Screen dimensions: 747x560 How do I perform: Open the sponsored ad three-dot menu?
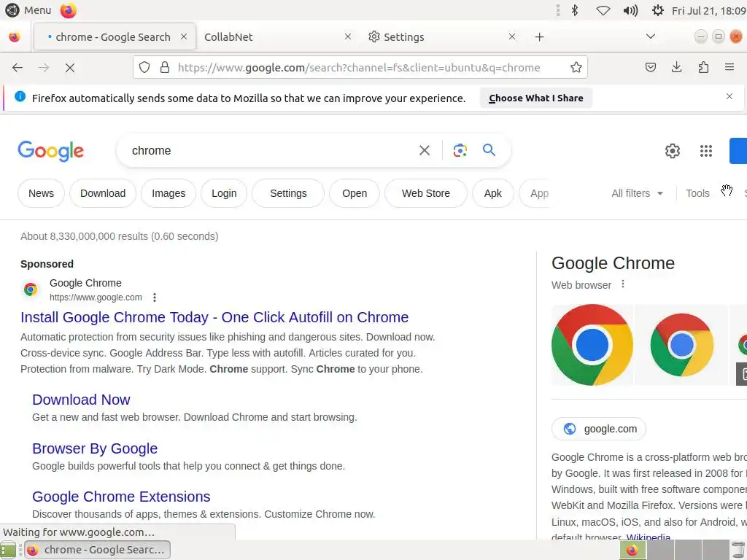click(155, 297)
